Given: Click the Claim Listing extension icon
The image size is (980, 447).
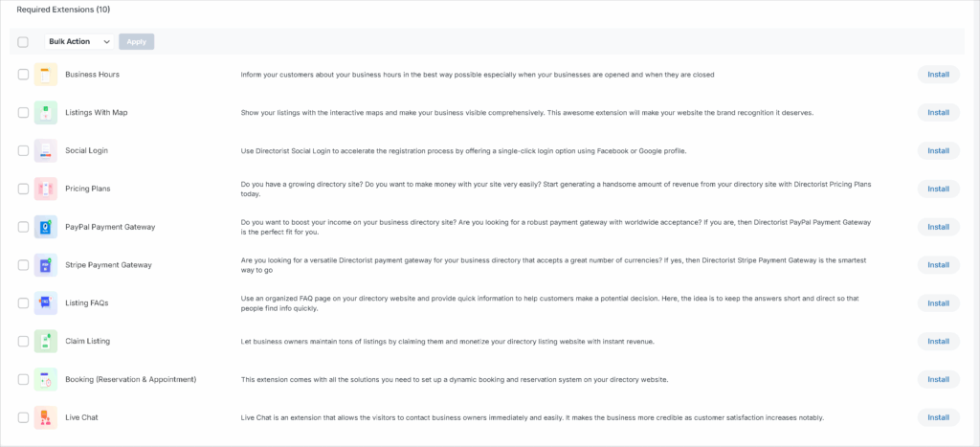Looking at the screenshot, I should pos(46,342).
